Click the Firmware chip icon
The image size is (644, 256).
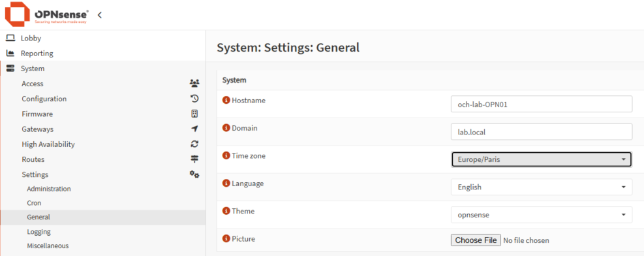pyautogui.click(x=194, y=114)
